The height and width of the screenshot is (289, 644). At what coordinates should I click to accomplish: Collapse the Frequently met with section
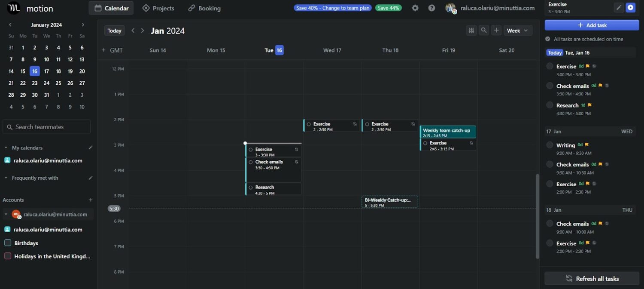[6, 178]
